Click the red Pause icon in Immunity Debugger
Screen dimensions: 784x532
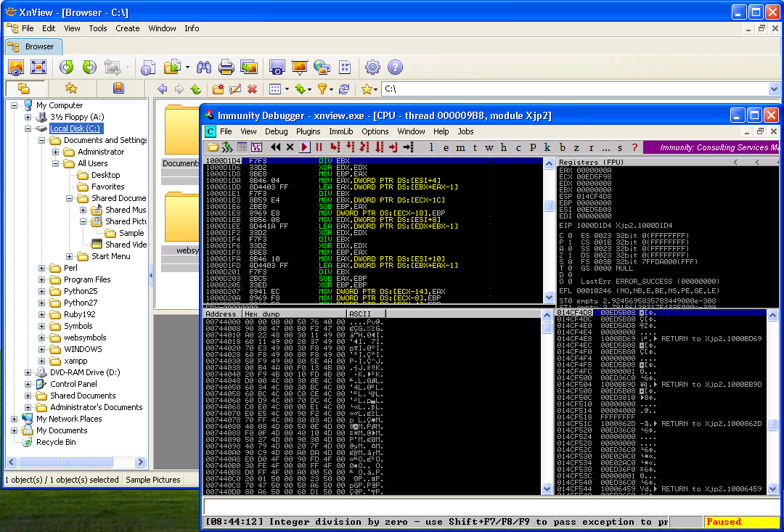tap(319, 147)
